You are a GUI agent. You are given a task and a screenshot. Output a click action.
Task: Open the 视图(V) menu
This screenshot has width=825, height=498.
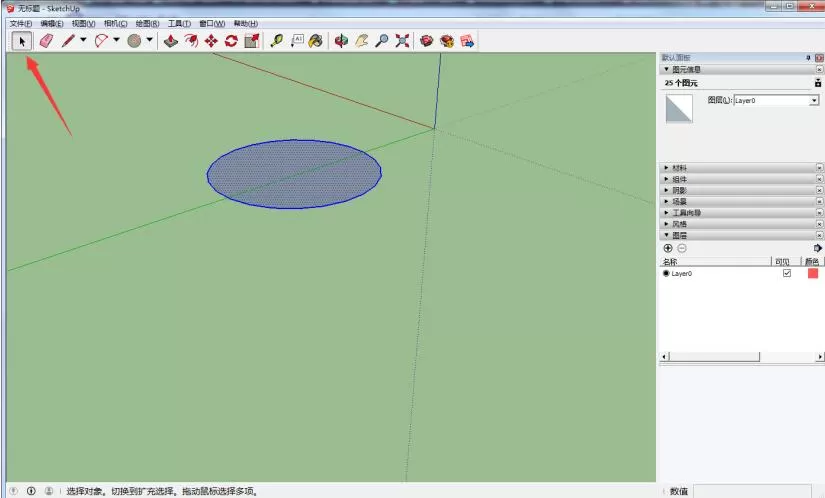tap(84, 24)
